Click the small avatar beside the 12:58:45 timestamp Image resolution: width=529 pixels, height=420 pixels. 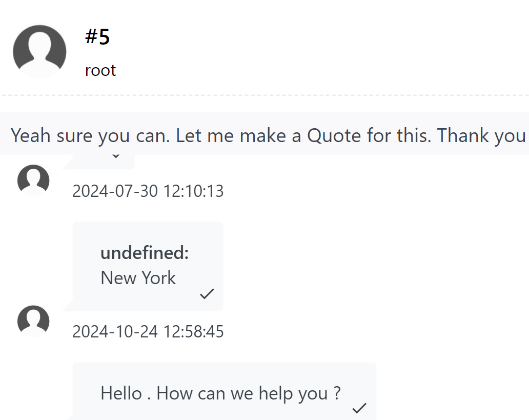click(33, 322)
